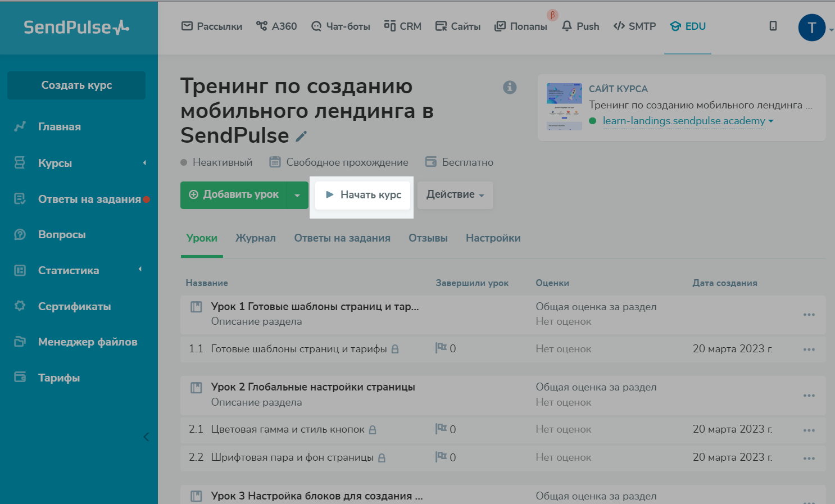Click the course site preview thumbnail
Screen dimensions: 835x504
tap(564, 107)
